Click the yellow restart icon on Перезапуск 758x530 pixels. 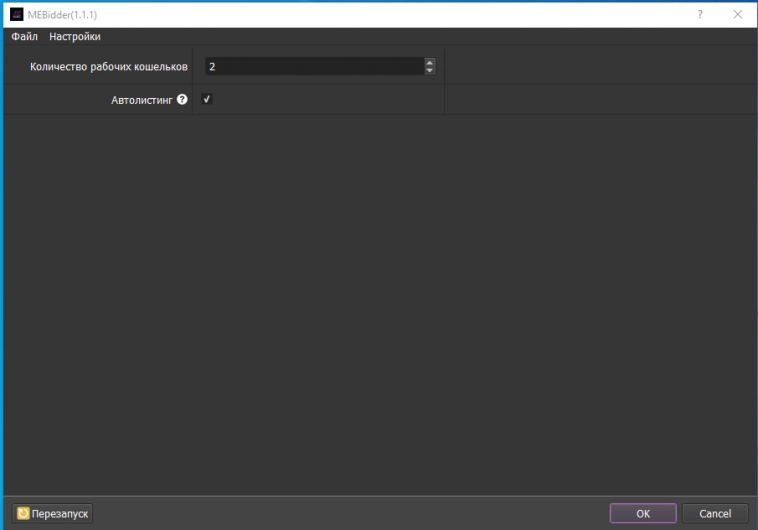23,513
